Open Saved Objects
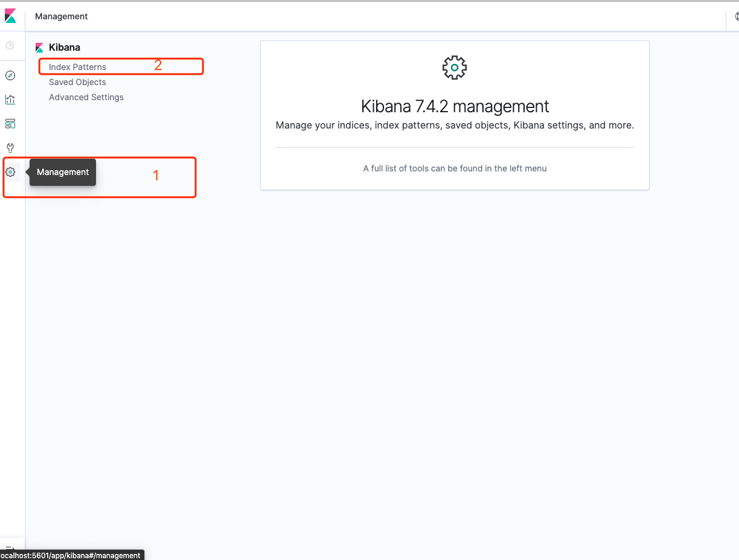Screen dimensions: 739x560 (x=77, y=82)
